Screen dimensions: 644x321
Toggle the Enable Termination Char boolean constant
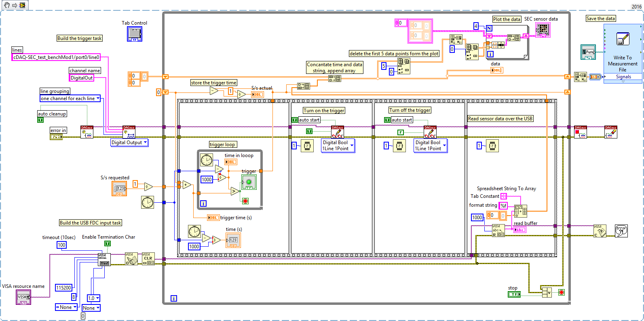point(108,243)
